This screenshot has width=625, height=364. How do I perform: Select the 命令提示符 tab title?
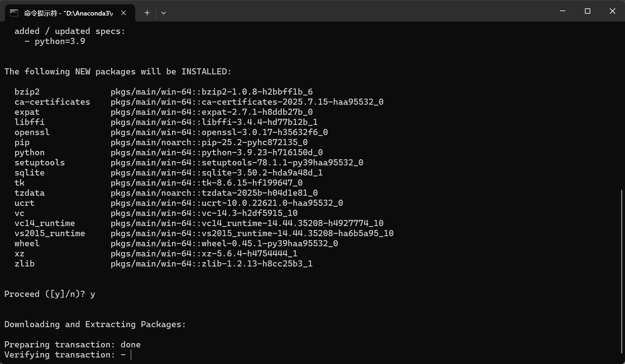[x=68, y=13]
